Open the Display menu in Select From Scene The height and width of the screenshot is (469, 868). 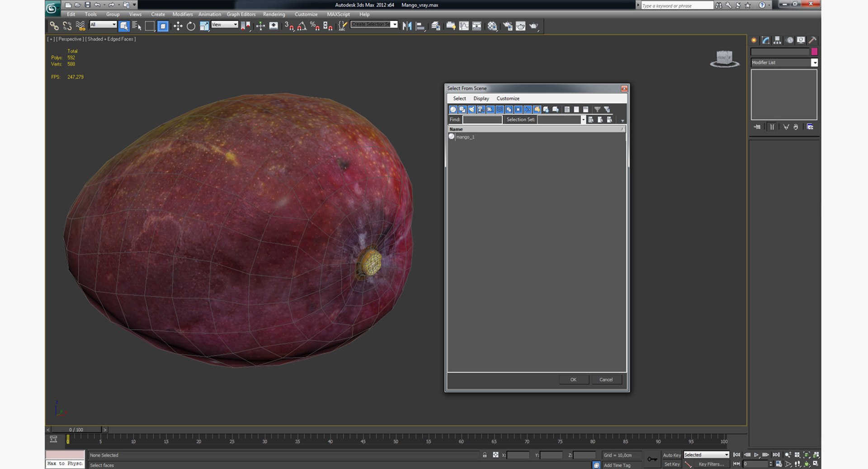pos(481,98)
